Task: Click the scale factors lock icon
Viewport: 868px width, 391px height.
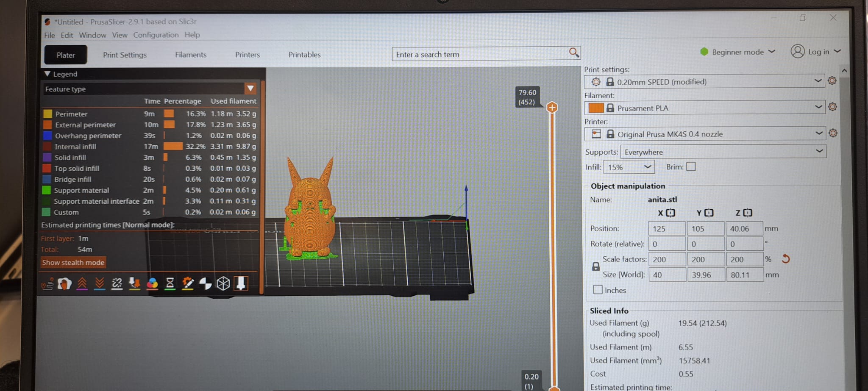Action: (595, 266)
